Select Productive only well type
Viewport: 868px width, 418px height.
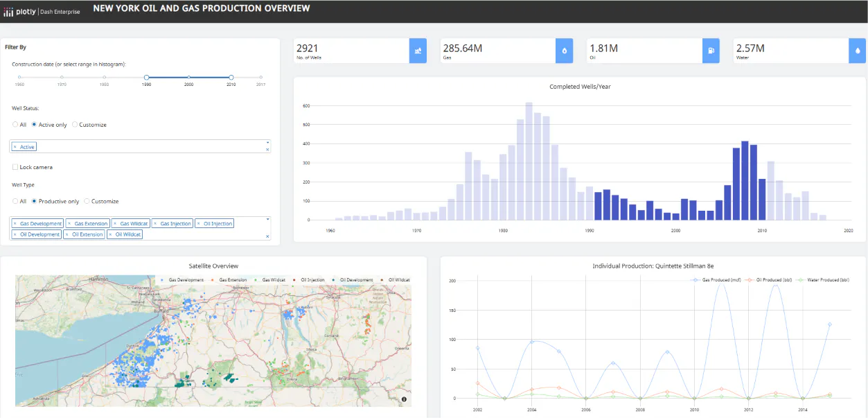pyautogui.click(x=34, y=201)
